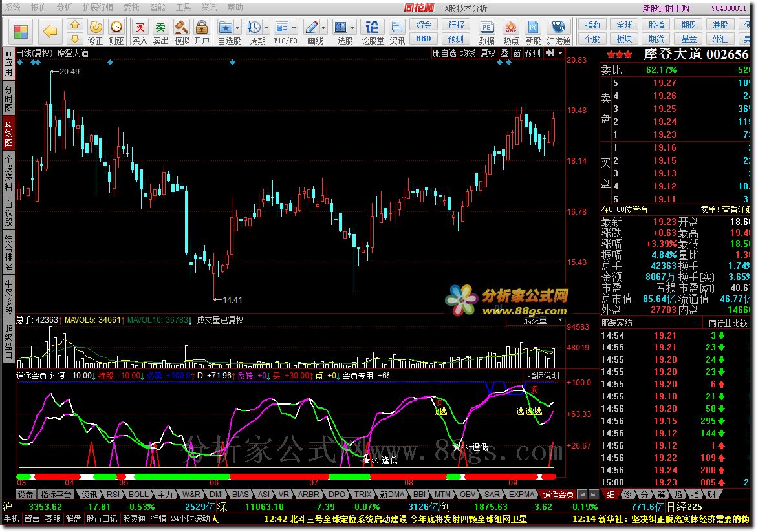Click the 股市日记 status bar button
The width and height of the screenshot is (758, 532).
coord(102,518)
